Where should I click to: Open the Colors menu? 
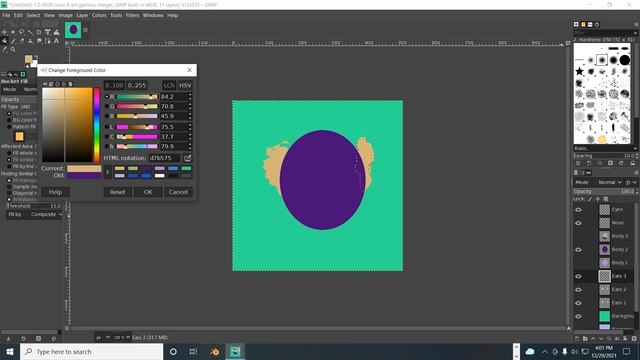99,15
